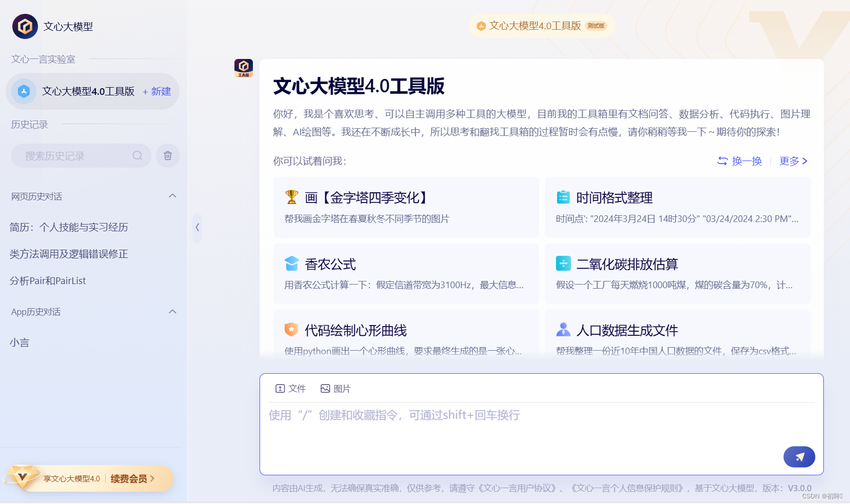Click description starting 假设一个工厂每天燃烧1000吨煤

675,285
